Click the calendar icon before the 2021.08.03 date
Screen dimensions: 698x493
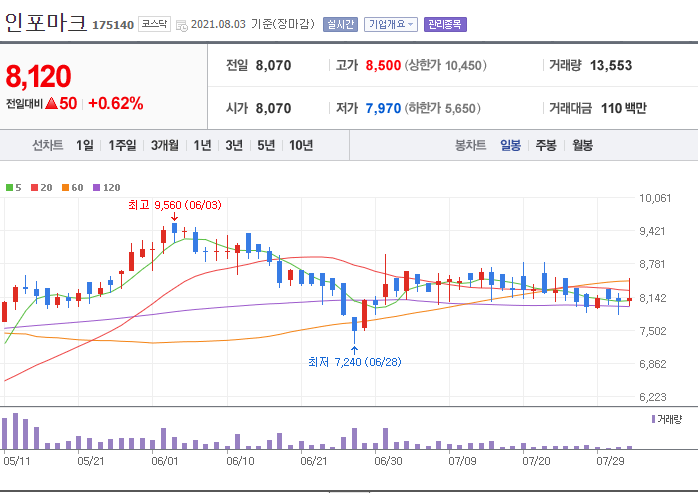182,25
